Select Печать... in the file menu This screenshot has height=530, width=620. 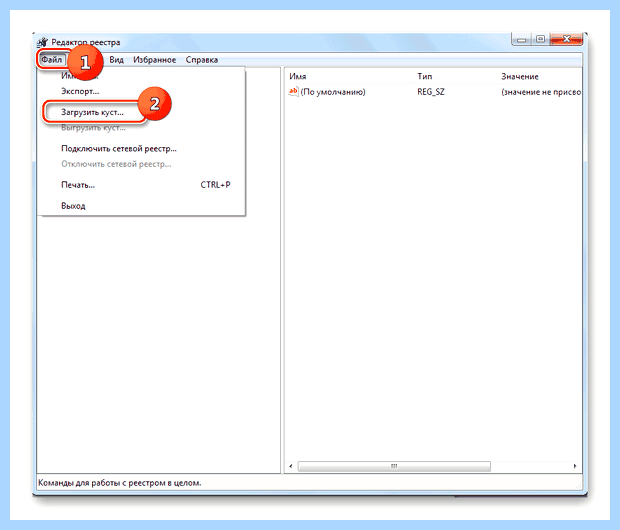(78, 185)
